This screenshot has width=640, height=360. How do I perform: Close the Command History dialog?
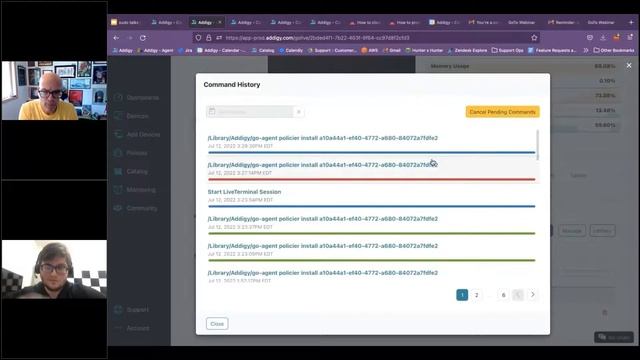(x=217, y=324)
